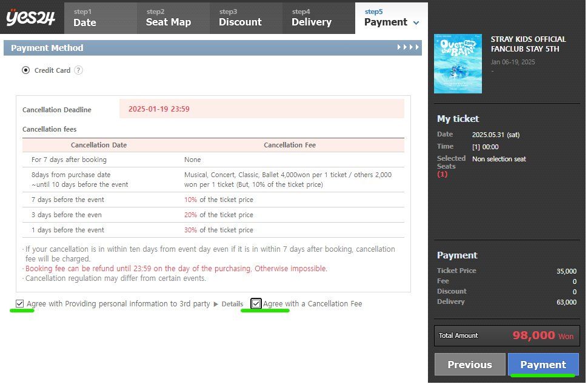Click the Non selection seat text

click(499, 159)
